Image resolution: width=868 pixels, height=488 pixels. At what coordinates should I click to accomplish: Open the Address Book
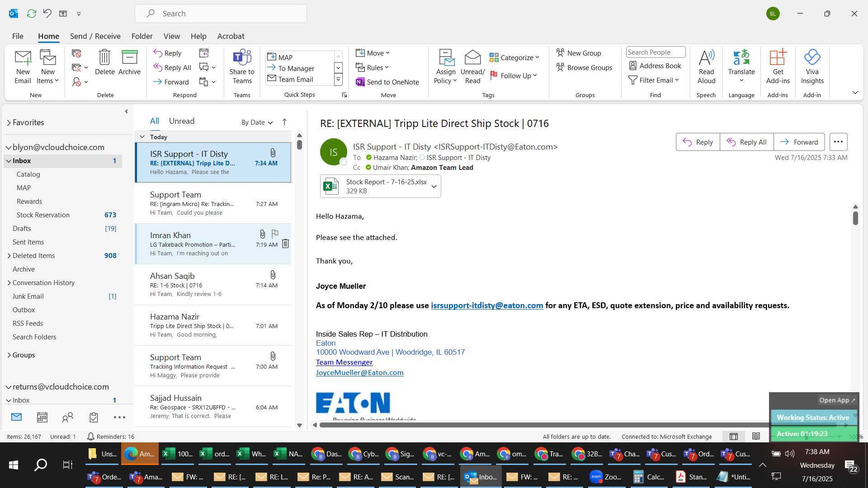655,66
